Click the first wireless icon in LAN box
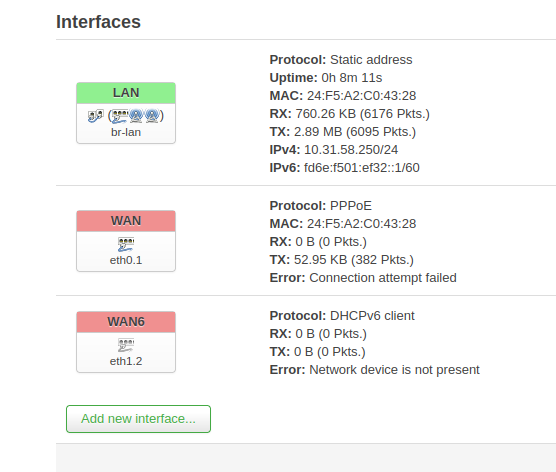This screenshot has width=556, height=472. coord(136,116)
